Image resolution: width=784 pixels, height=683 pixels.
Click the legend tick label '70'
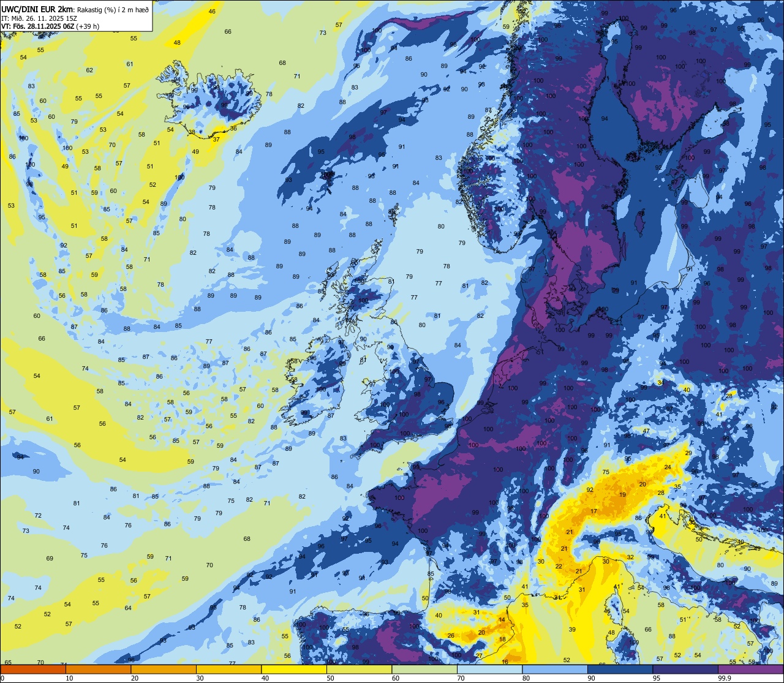pos(461,678)
